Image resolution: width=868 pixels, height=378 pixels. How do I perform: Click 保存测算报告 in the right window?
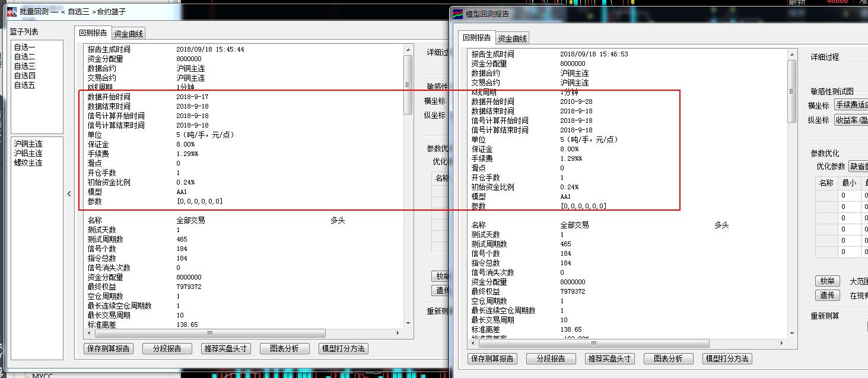tap(492, 358)
